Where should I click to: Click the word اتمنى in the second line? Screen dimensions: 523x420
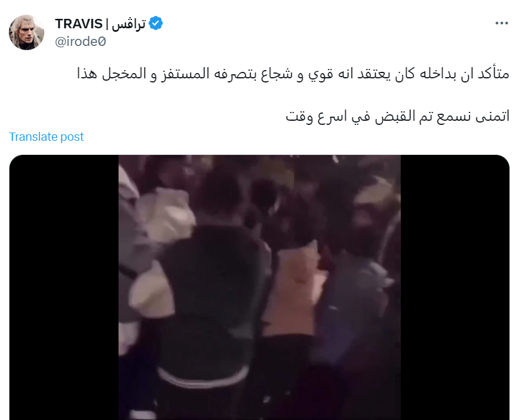492,116
